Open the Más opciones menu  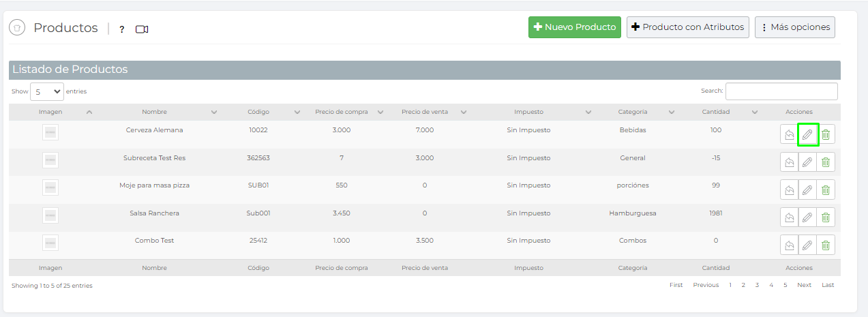(795, 27)
